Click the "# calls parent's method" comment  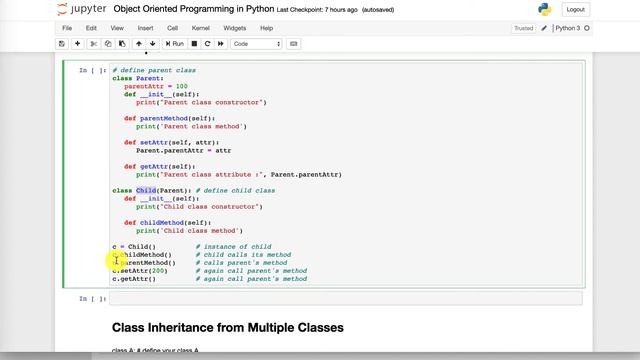(242, 262)
